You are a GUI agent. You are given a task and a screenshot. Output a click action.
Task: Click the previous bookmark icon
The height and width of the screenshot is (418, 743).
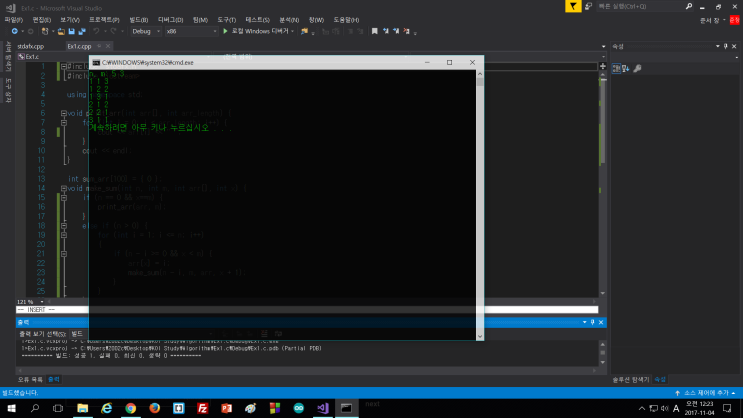(x=386, y=31)
